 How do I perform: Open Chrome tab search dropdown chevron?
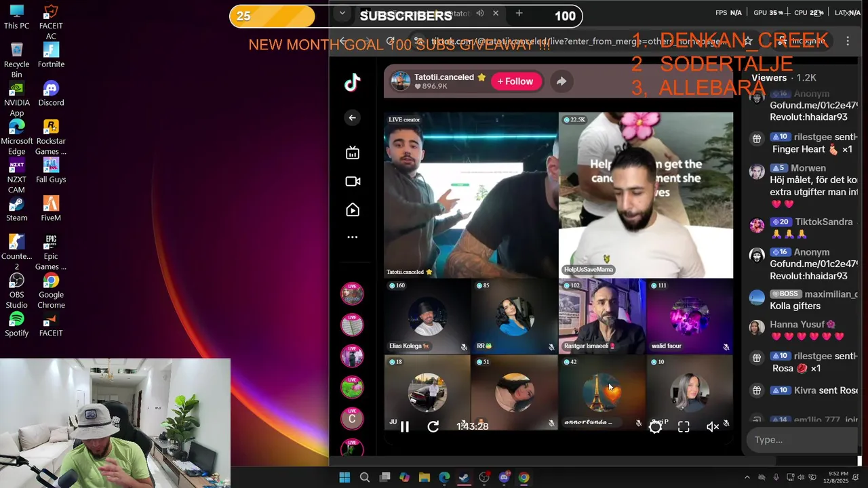click(342, 14)
